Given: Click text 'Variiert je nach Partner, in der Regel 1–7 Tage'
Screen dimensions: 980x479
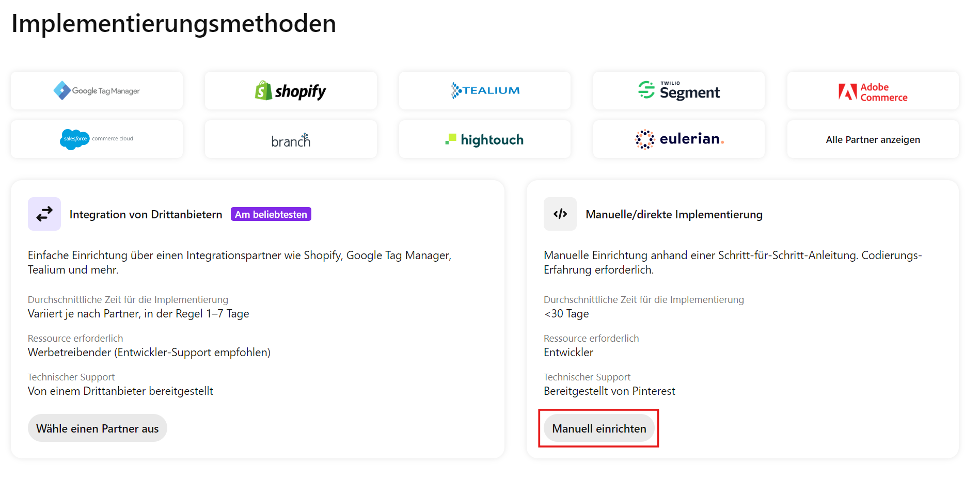Looking at the screenshot, I should click(138, 313).
